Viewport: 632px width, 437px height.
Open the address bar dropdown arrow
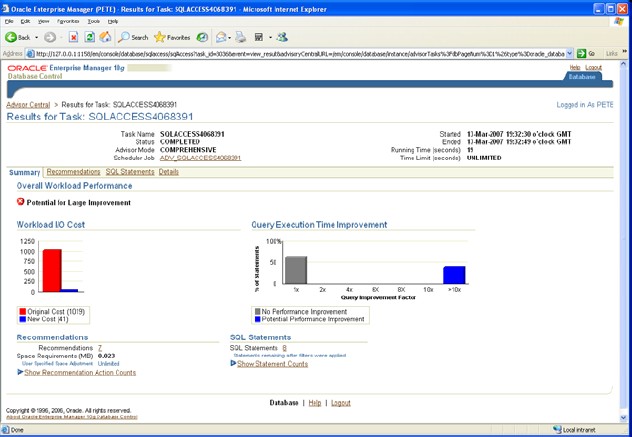(x=571, y=53)
